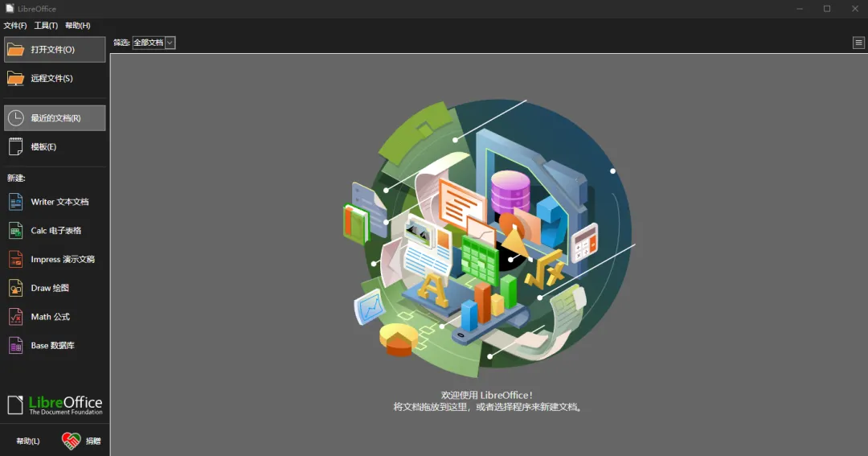Create a new Calc 电子表格
The height and width of the screenshot is (456, 868).
[55, 231]
